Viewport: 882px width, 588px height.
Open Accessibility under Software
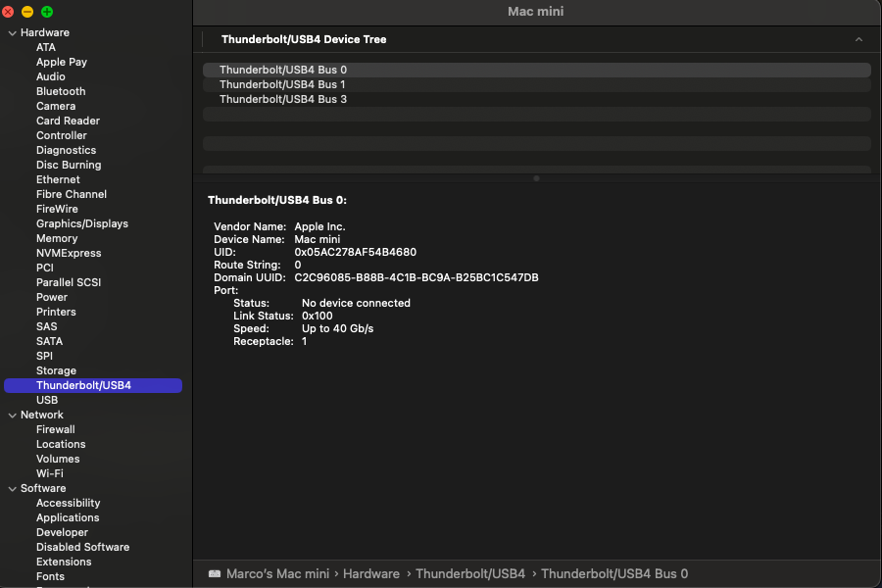[68, 503]
